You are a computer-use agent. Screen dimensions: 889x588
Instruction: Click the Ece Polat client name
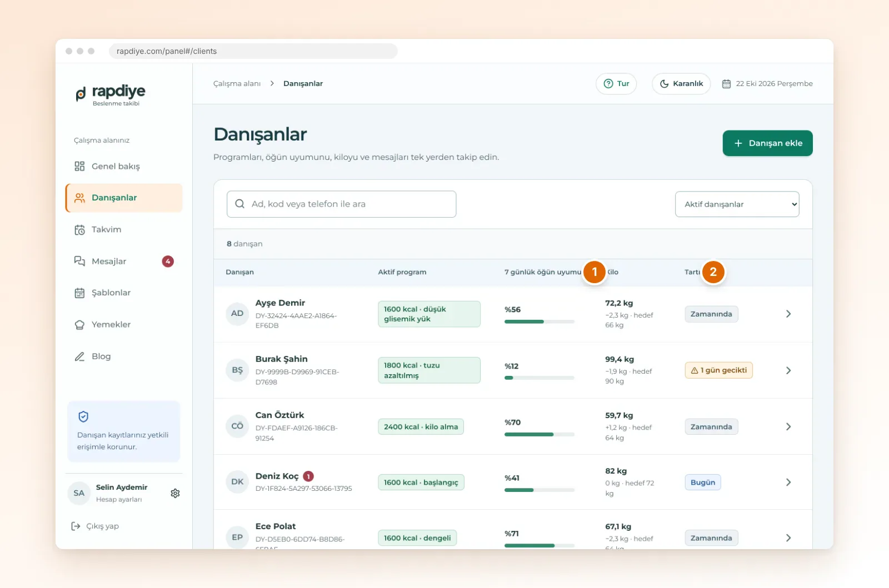276,526
